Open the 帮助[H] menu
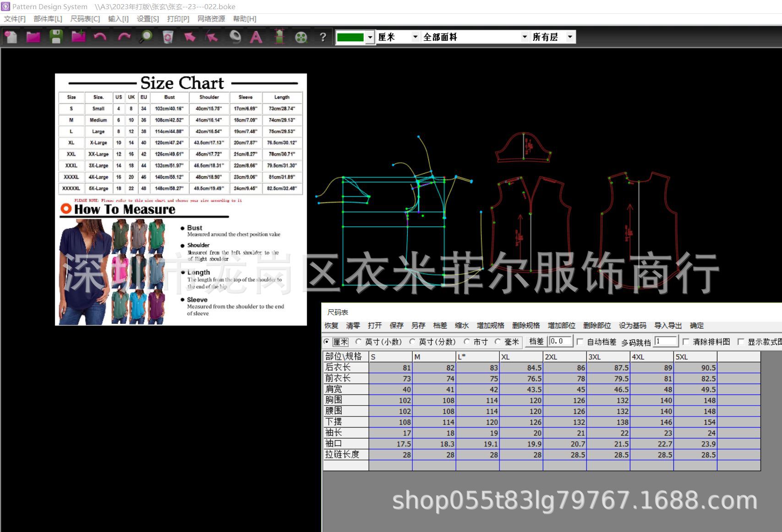The height and width of the screenshot is (532, 782). click(245, 19)
